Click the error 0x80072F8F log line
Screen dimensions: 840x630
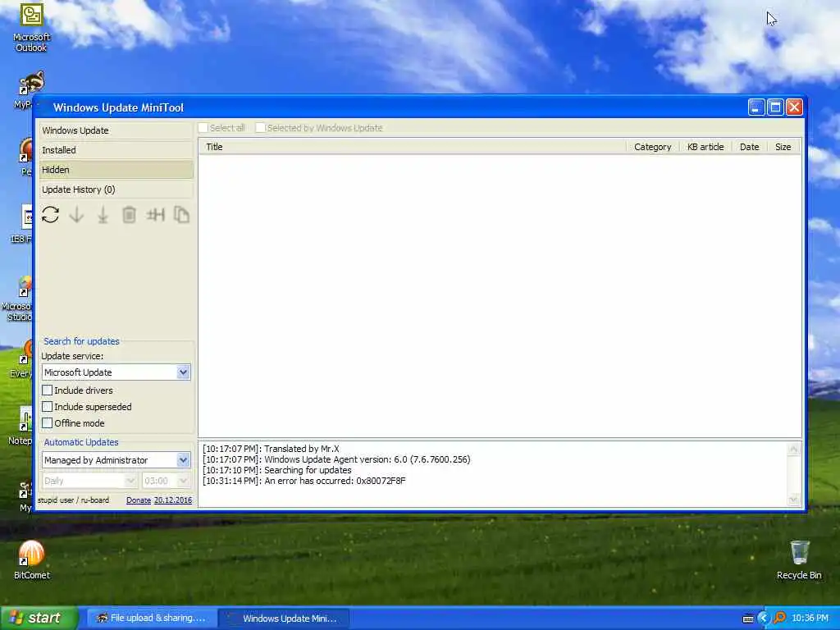tap(304, 481)
